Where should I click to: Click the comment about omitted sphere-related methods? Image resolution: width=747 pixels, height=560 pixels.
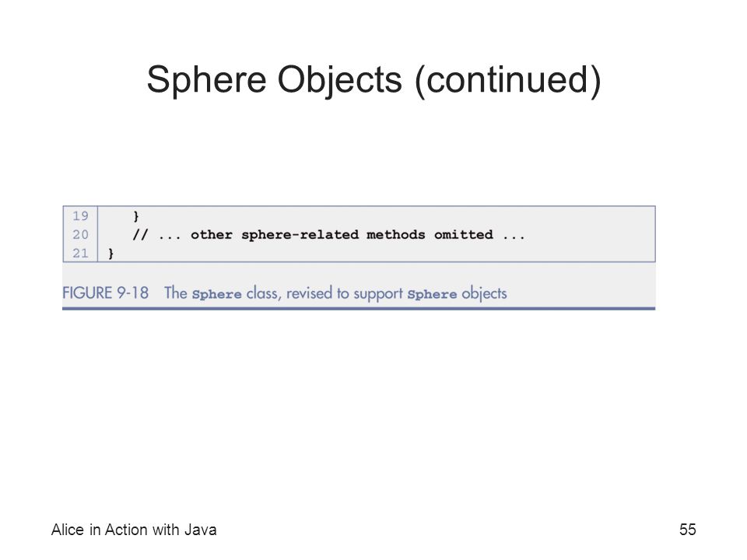click(x=328, y=235)
